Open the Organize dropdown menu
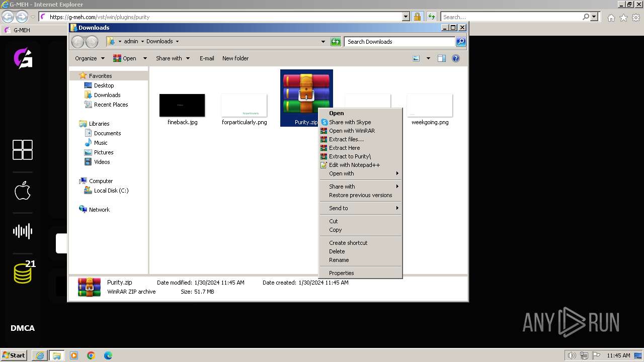This screenshot has height=362, width=644. pos(90,58)
